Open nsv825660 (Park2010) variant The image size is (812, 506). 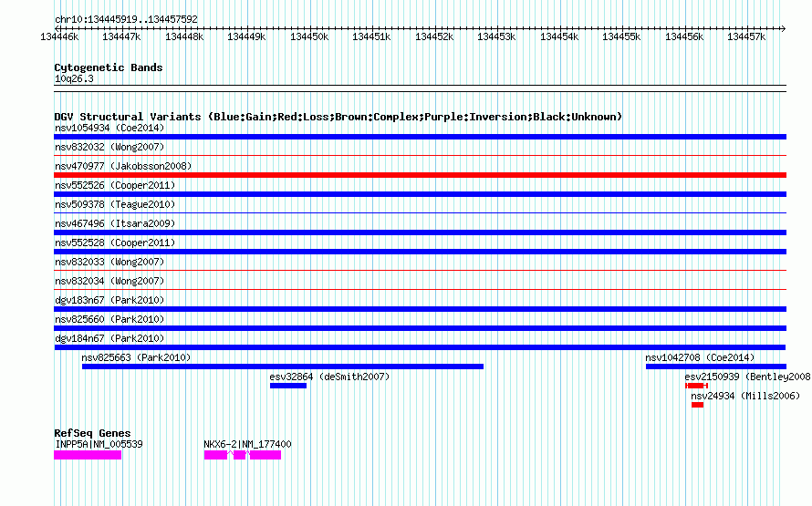(109, 319)
